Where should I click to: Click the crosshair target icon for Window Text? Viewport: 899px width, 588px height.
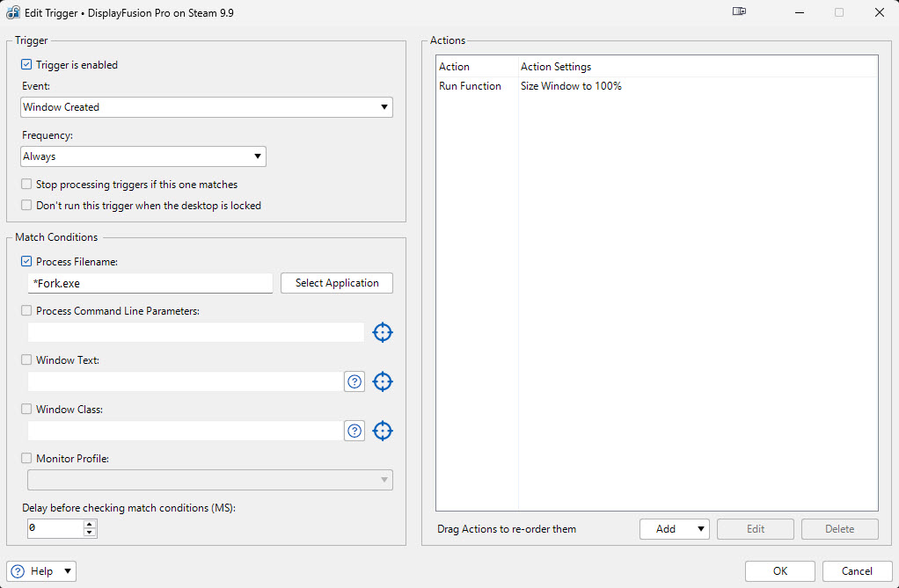(382, 381)
